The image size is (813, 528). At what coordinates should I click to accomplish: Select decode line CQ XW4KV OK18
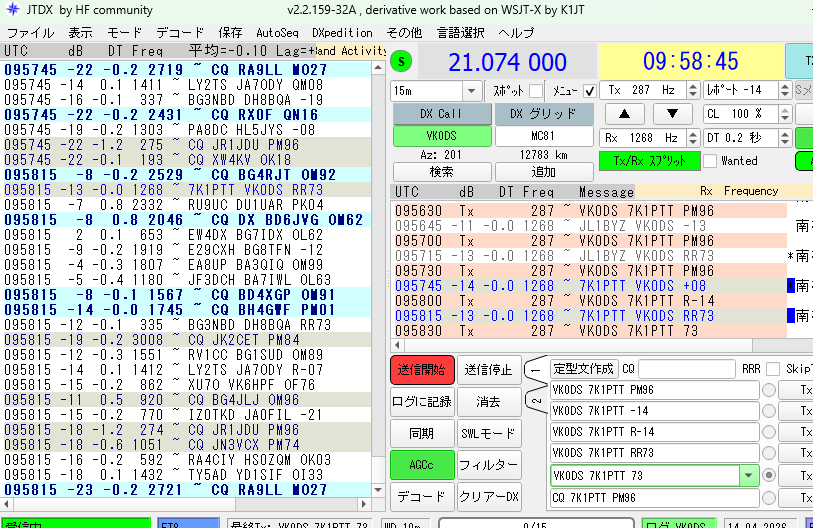[186, 160]
